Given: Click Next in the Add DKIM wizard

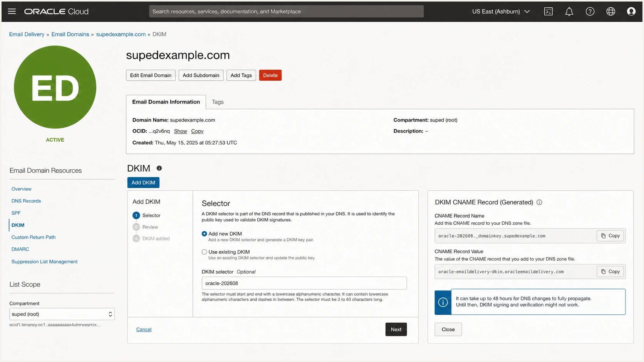Looking at the screenshot, I should [396, 329].
